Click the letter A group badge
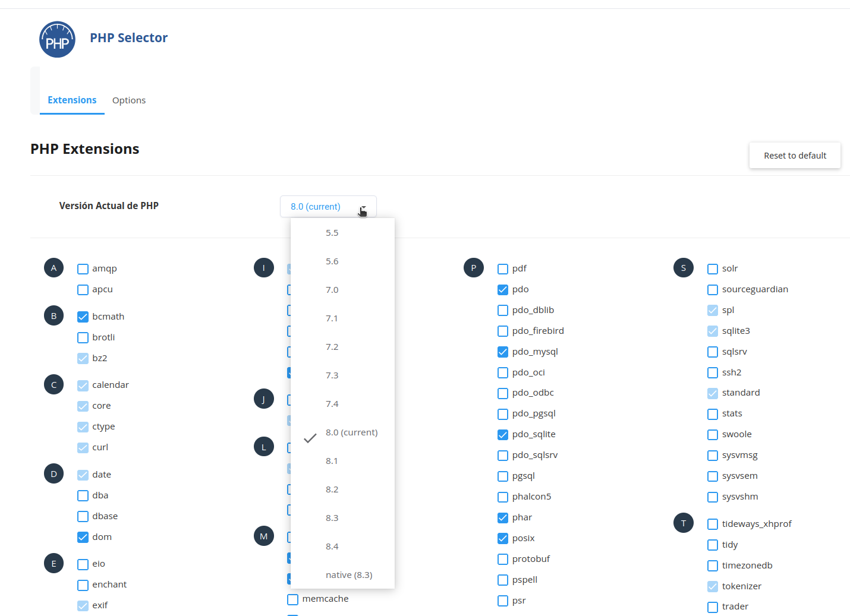Viewport: 850px width, 616px height. click(x=53, y=268)
